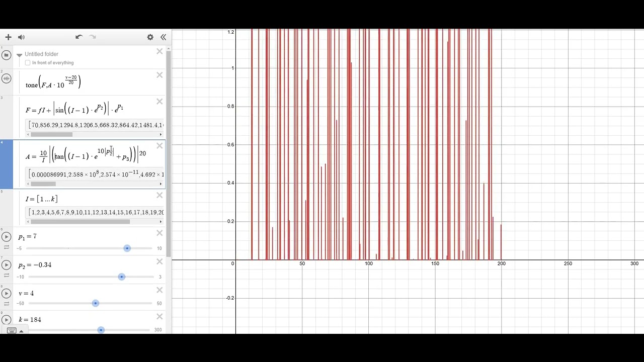Delete the v slider row
This screenshot has width=644, height=362.
click(159, 290)
